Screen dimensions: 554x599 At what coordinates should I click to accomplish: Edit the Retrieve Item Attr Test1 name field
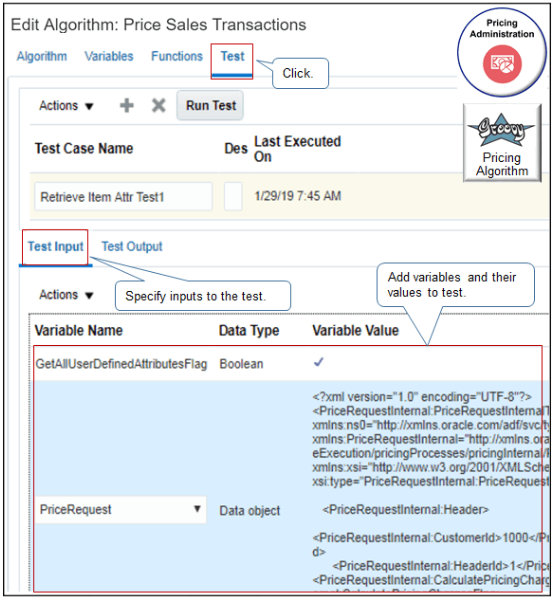pyautogui.click(x=123, y=196)
